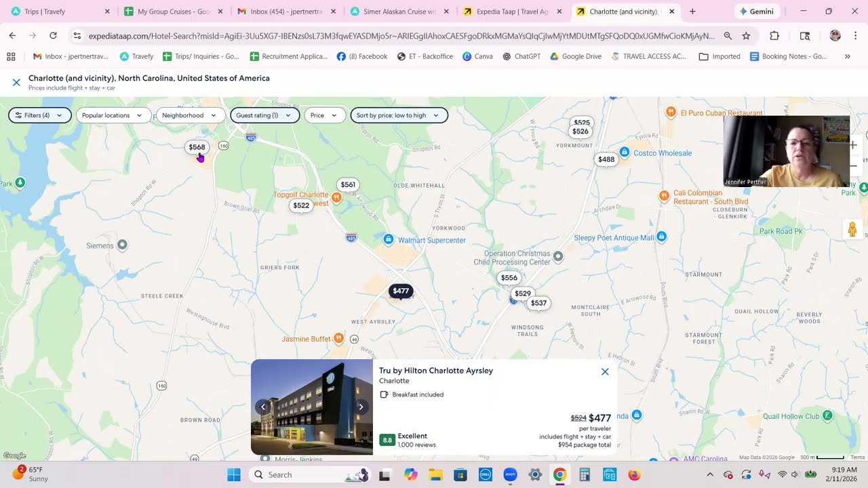This screenshot has width=868, height=488.
Task: Open the Imported bookmarks folder
Action: (719, 56)
